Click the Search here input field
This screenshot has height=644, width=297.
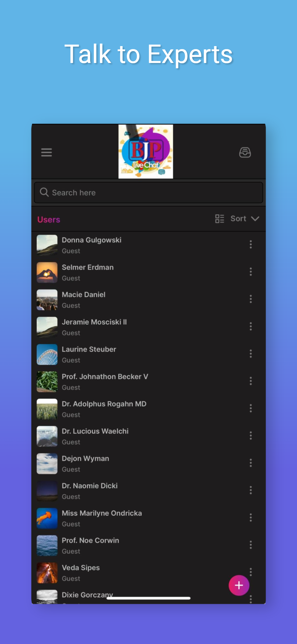click(149, 192)
